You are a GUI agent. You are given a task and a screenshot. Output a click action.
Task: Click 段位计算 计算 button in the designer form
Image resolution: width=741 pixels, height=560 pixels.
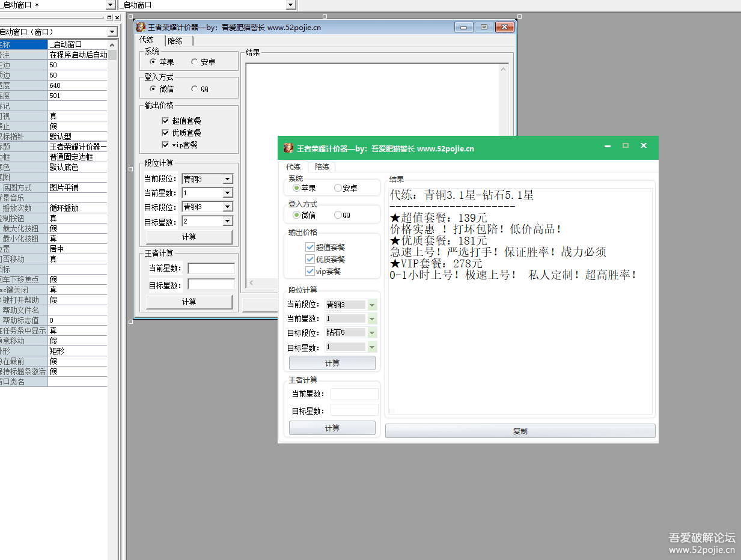coord(189,237)
